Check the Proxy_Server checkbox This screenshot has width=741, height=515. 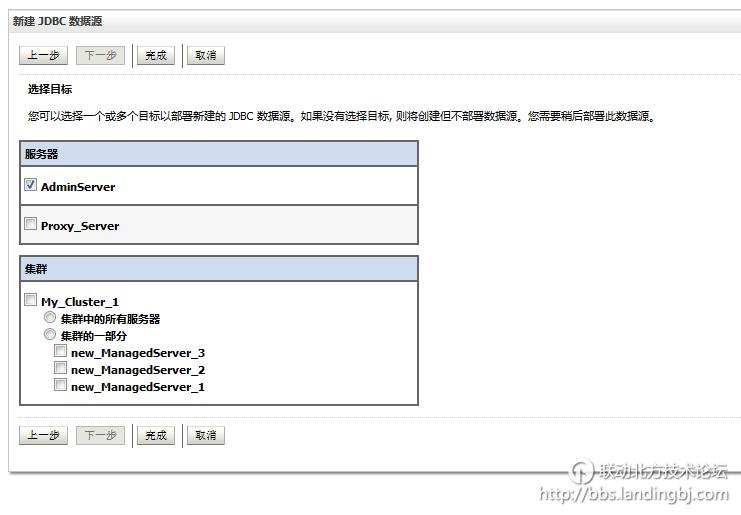[x=30, y=223]
